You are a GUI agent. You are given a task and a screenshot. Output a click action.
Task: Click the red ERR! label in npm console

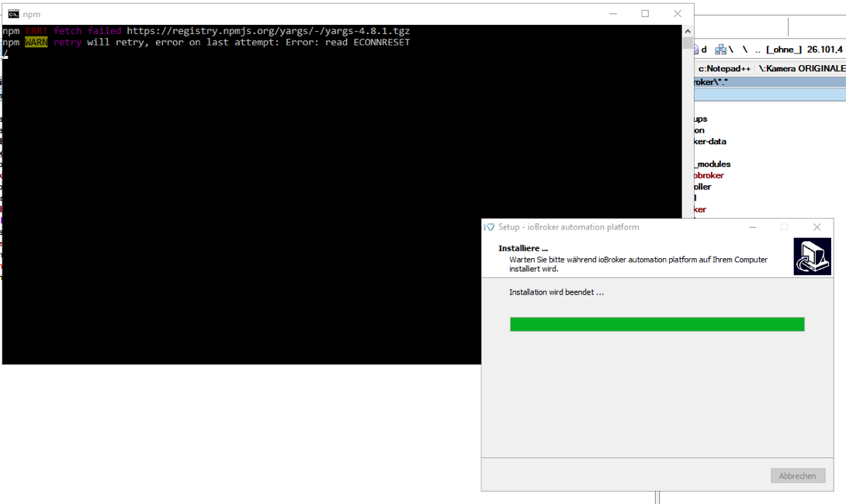point(36,31)
